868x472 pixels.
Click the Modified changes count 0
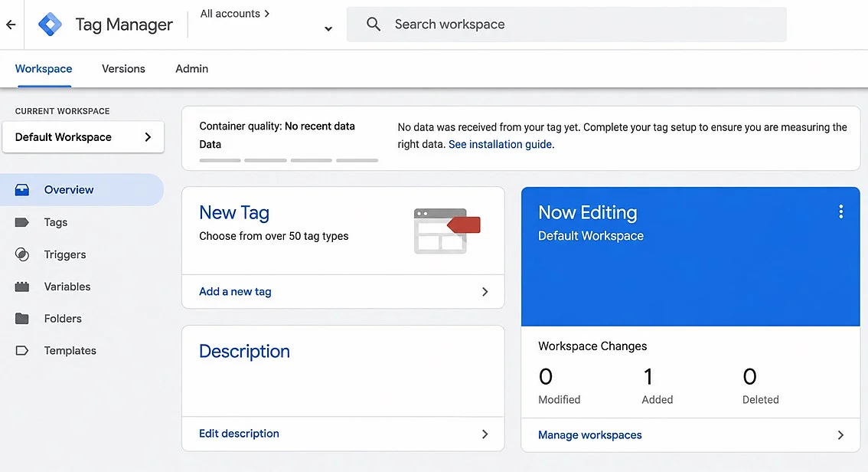[x=545, y=377]
